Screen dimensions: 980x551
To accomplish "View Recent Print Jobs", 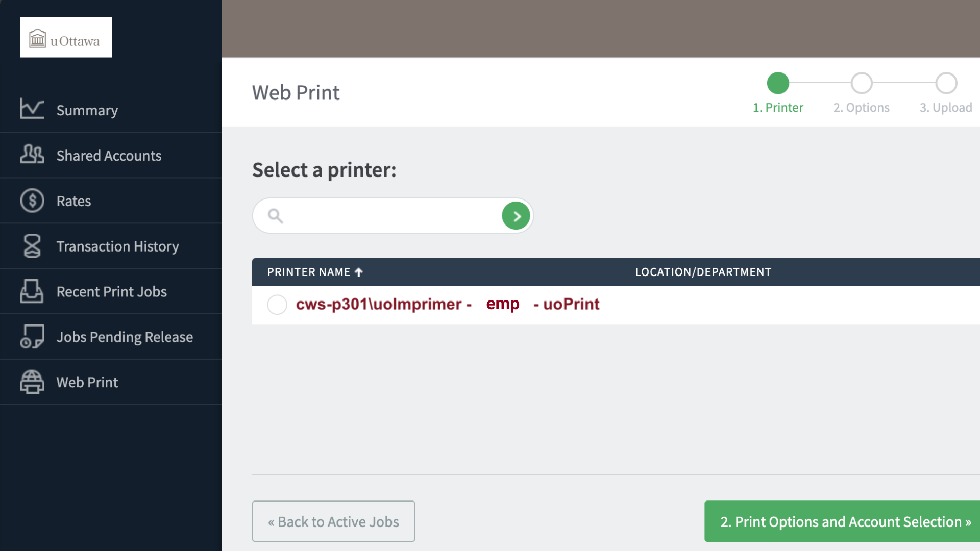I will (111, 291).
